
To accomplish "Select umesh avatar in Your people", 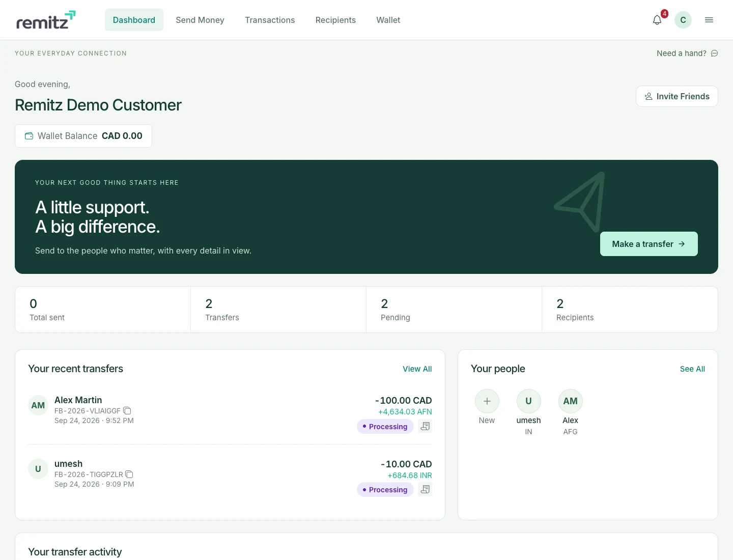I will (529, 401).
